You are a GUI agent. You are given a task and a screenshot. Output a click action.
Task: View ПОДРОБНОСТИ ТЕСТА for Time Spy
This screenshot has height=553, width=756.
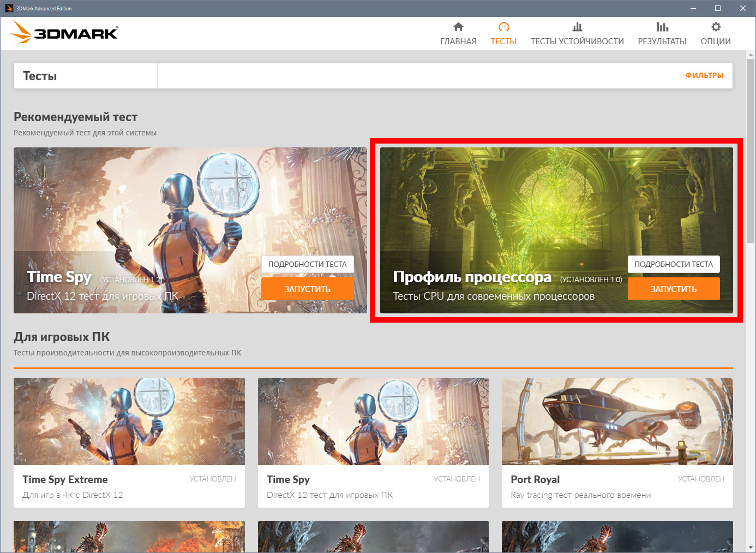click(x=308, y=264)
